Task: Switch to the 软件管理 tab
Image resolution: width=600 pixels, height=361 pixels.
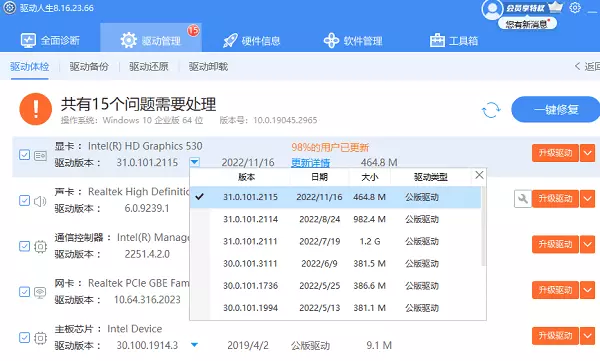Action: tap(353, 40)
